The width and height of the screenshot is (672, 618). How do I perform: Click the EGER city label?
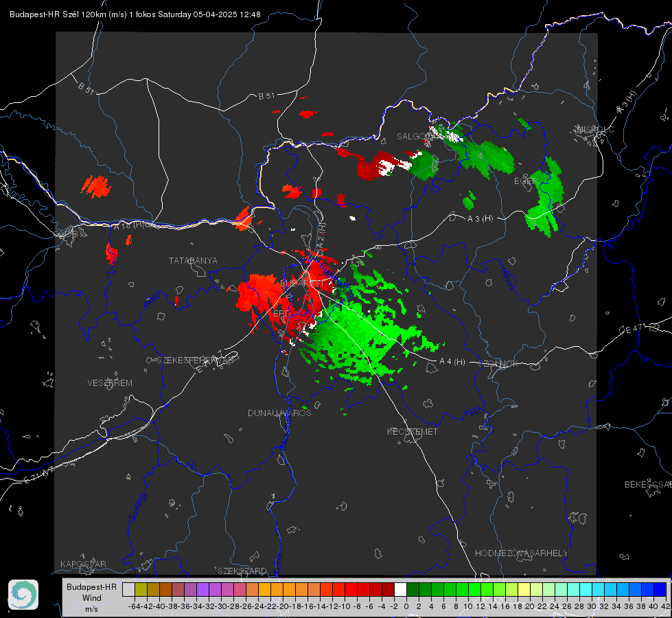click(526, 181)
